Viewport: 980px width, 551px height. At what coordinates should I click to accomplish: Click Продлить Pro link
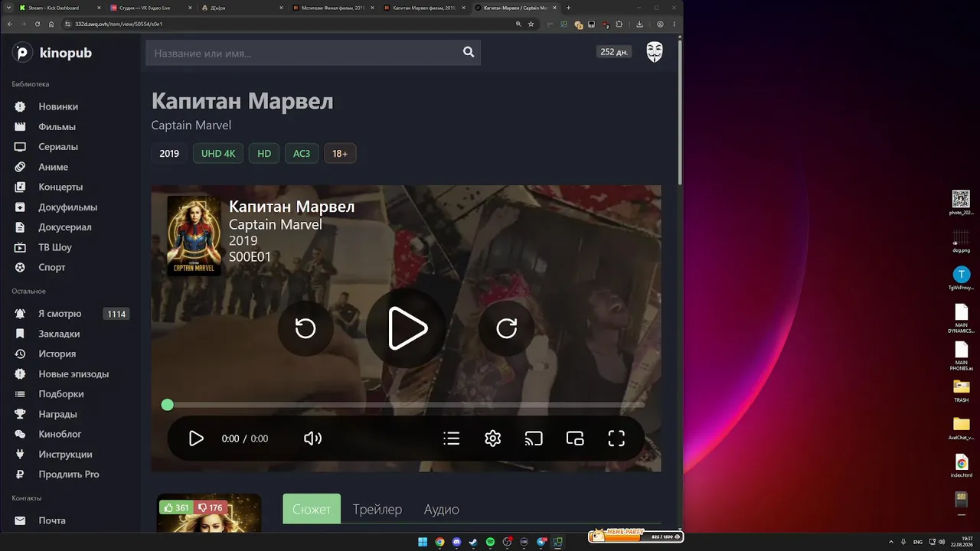[70, 474]
